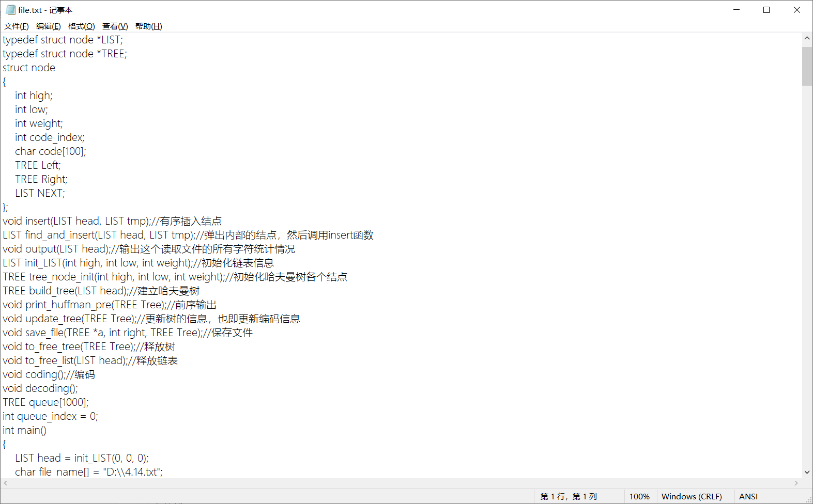Open the 帮助(H) menu
The height and width of the screenshot is (504, 813).
point(149,26)
